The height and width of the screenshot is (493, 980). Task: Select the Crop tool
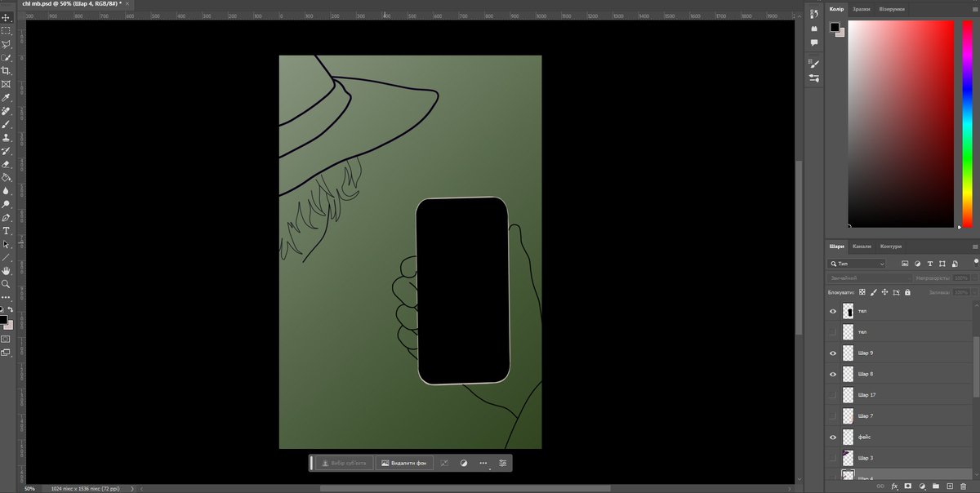click(6, 71)
